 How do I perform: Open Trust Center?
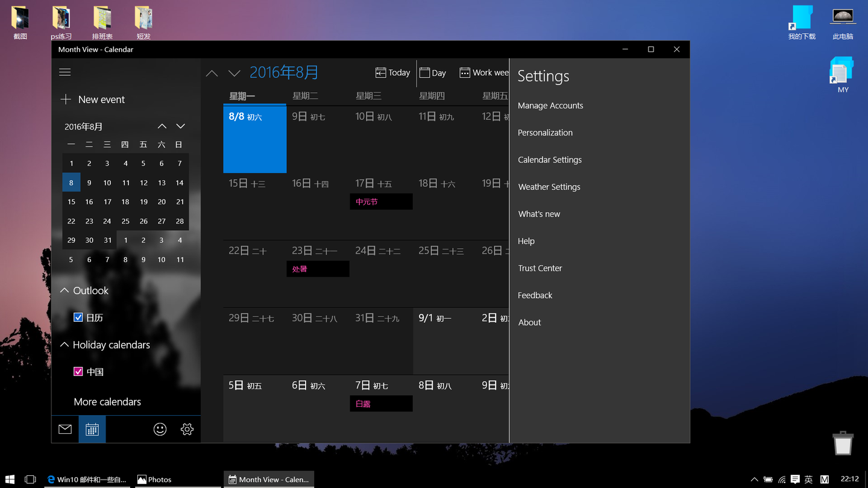point(540,268)
